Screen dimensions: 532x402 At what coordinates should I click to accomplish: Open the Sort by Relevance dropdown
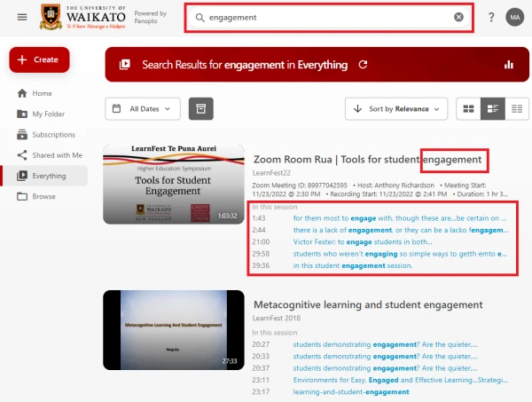pyautogui.click(x=396, y=108)
